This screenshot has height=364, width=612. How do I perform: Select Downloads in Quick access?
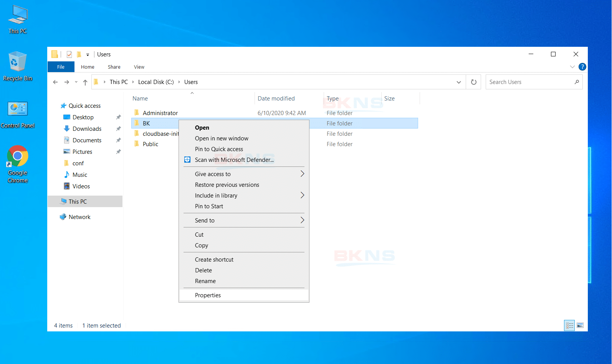click(x=87, y=128)
